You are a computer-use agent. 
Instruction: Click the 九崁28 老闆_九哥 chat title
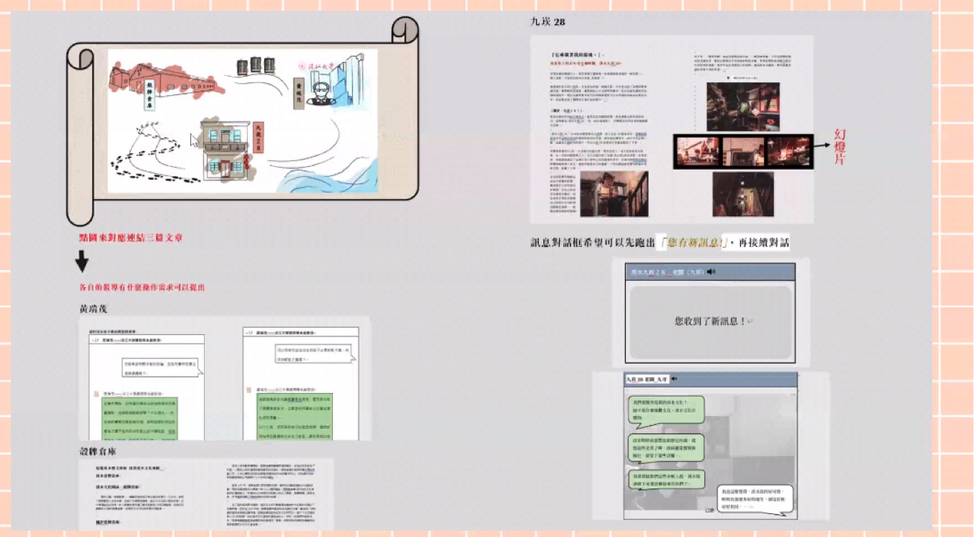(646, 379)
